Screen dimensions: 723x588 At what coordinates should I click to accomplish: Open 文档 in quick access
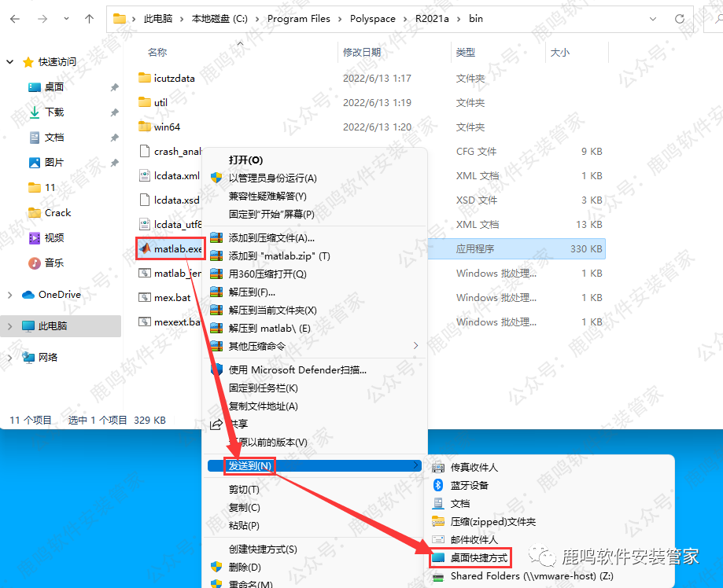pyautogui.click(x=54, y=138)
